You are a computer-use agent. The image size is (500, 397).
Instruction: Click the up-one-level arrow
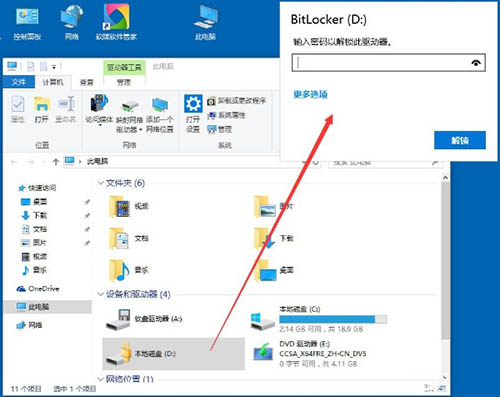pos(56,162)
